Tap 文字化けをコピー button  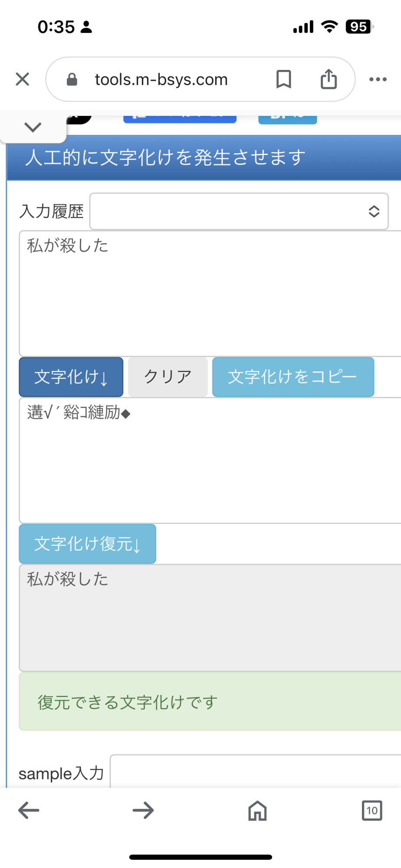293,377
